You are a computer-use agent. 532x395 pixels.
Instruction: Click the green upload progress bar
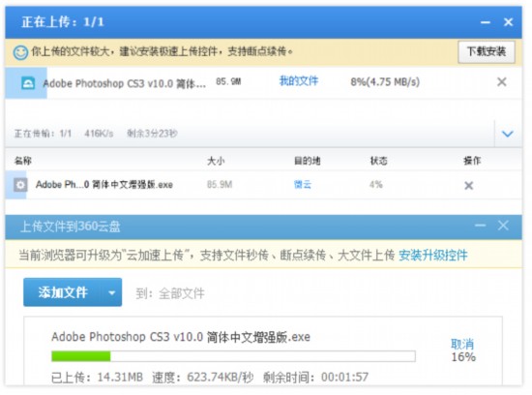coord(233,356)
